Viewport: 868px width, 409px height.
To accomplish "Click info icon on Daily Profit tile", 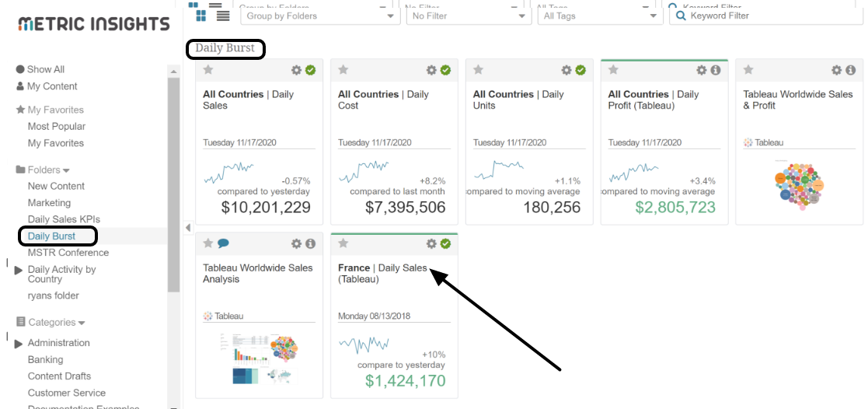I will tap(716, 70).
